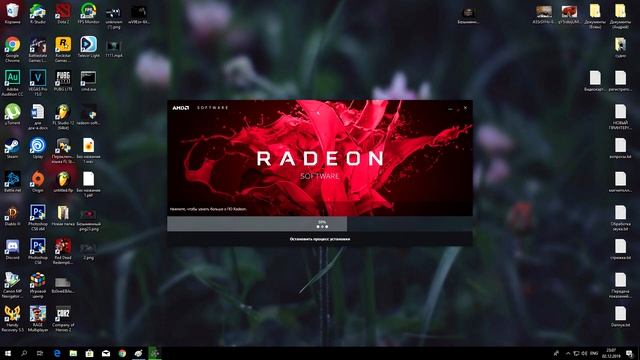Launch the RAGE Multiplayer shortcut
Image resolution: width=640 pixels, height=360 pixels.
pos(38,318)
